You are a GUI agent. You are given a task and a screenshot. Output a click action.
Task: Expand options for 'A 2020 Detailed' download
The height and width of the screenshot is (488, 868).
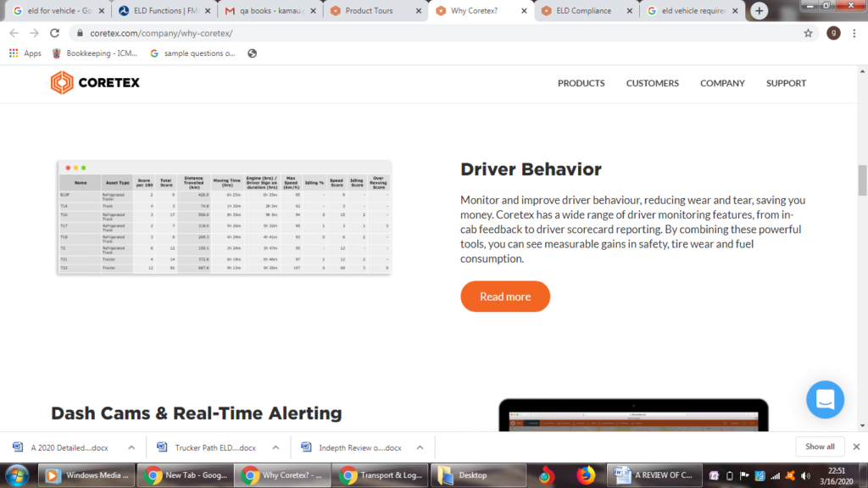point(131,447)
